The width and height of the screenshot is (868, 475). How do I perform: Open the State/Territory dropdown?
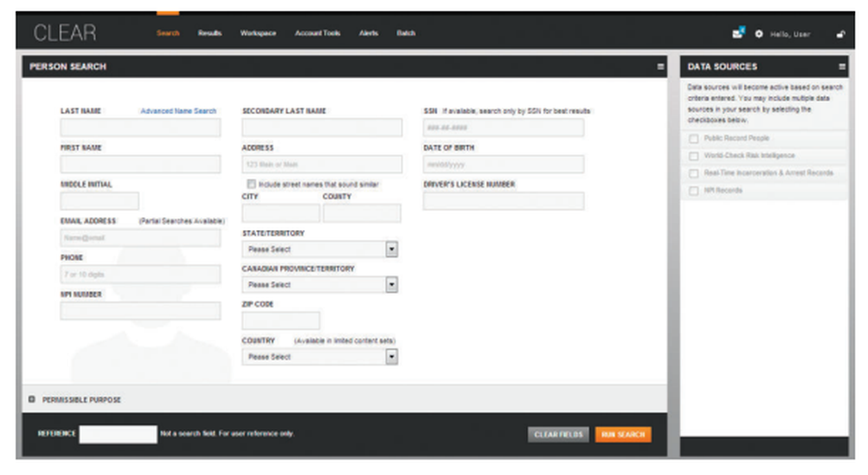tap(320, 249)
